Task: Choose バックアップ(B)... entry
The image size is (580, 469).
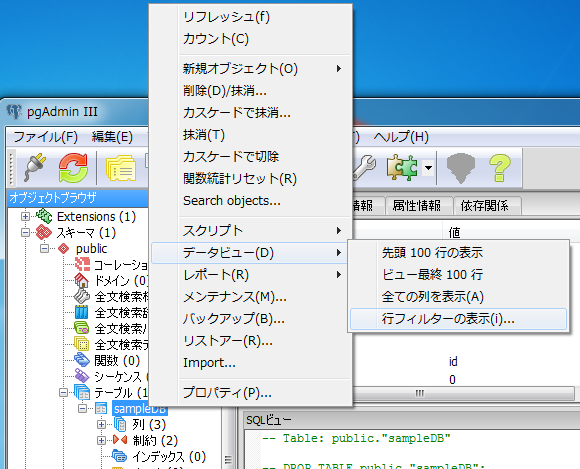Action: (250, 318)
